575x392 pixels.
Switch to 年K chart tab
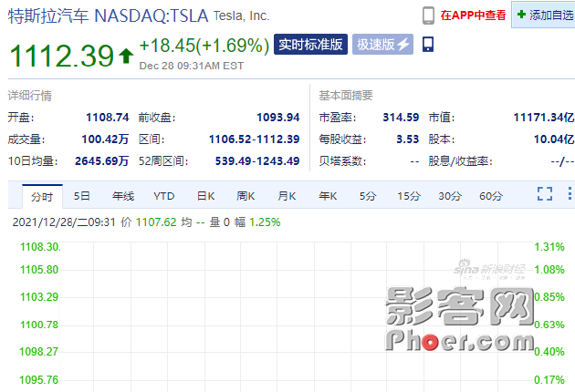328,196
